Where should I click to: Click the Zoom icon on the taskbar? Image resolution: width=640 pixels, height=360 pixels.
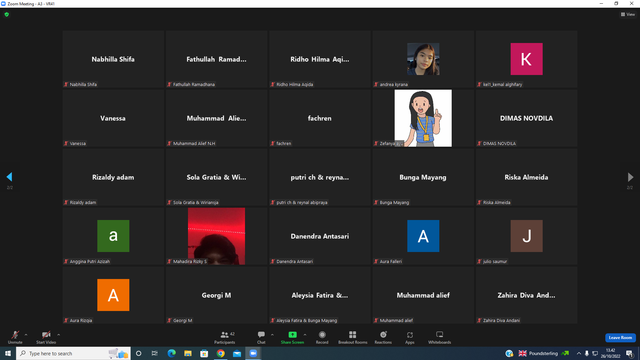coord(253,353)
